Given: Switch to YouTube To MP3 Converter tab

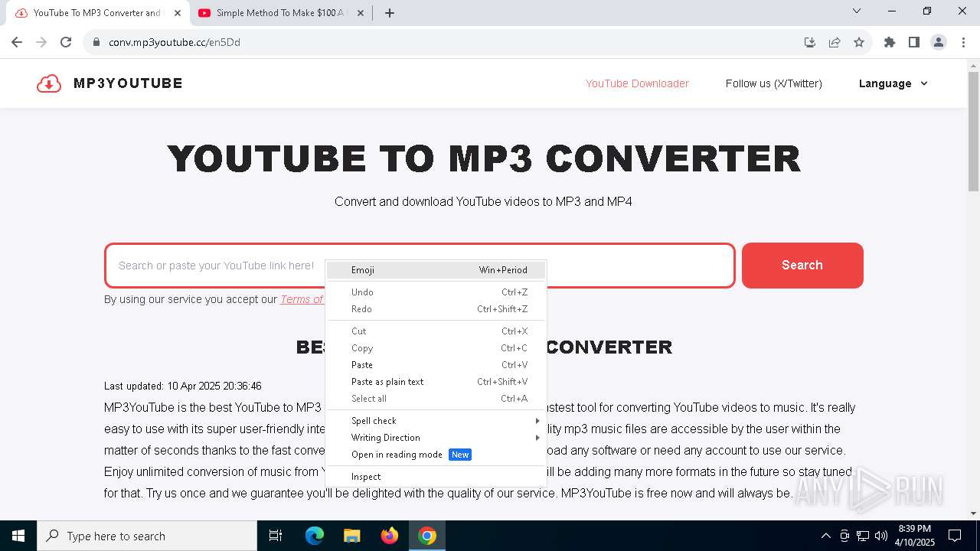Looking at the screenshot, I should tap(96, 13).
